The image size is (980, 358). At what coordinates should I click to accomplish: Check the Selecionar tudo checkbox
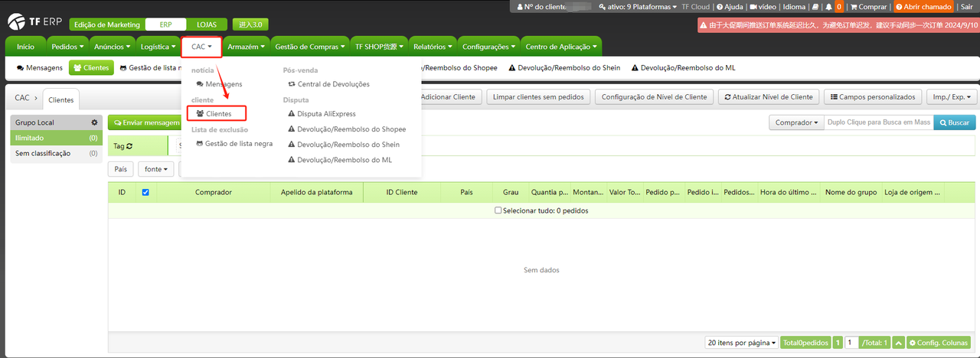click(498, 210)
